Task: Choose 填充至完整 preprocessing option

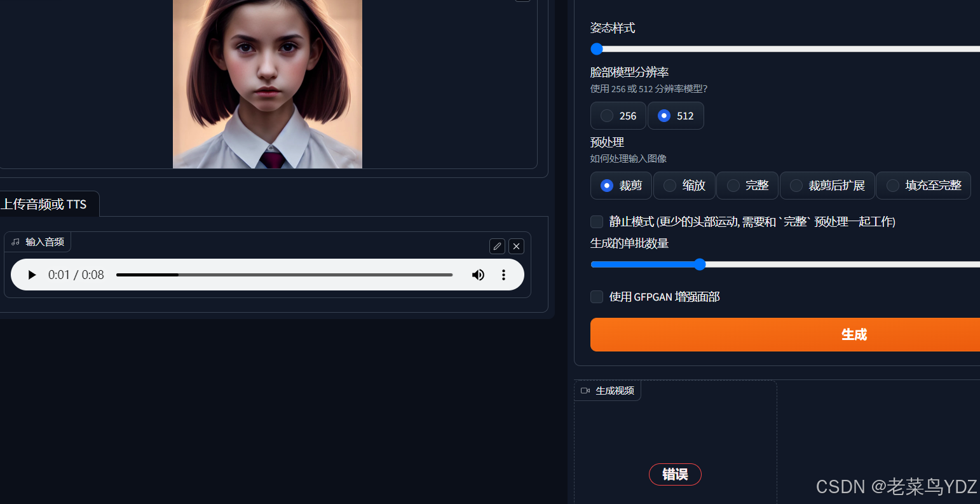Action: coord(923,186)
